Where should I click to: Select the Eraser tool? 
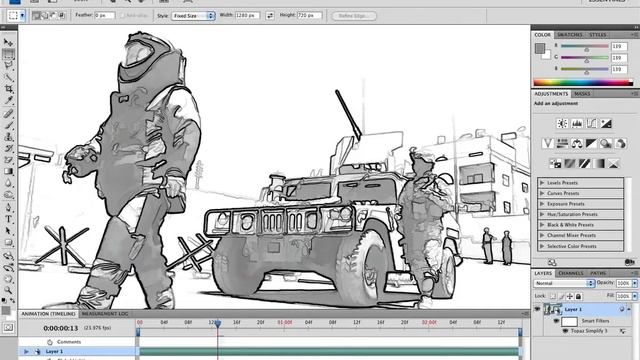tap(8, 160)
